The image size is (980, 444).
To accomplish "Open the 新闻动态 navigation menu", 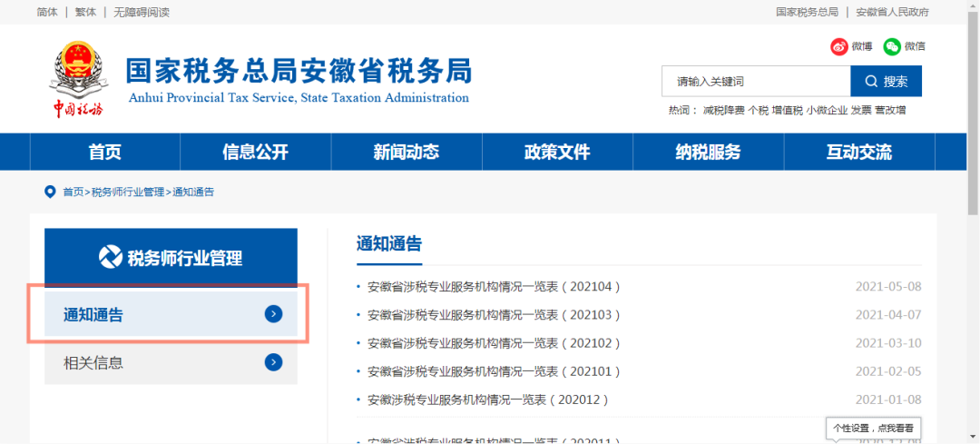I will pyautogui.click(x=407, y=152).
